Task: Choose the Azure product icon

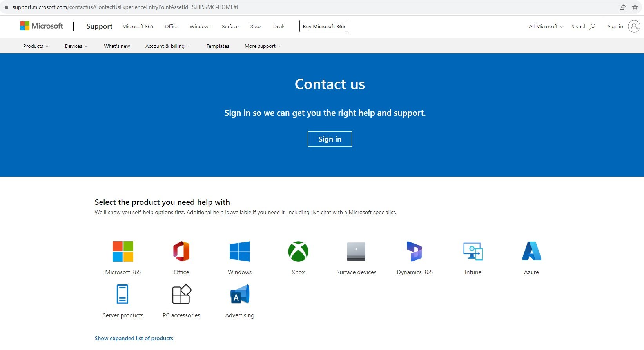Action: (x=532, y=252)
